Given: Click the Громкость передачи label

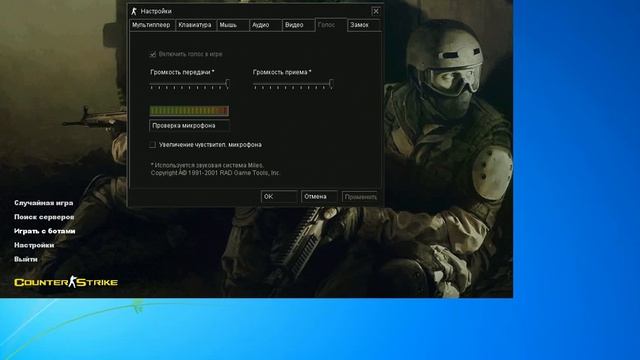Looking at the screenshot, I should pyautogui.click(x=182, y=72).
